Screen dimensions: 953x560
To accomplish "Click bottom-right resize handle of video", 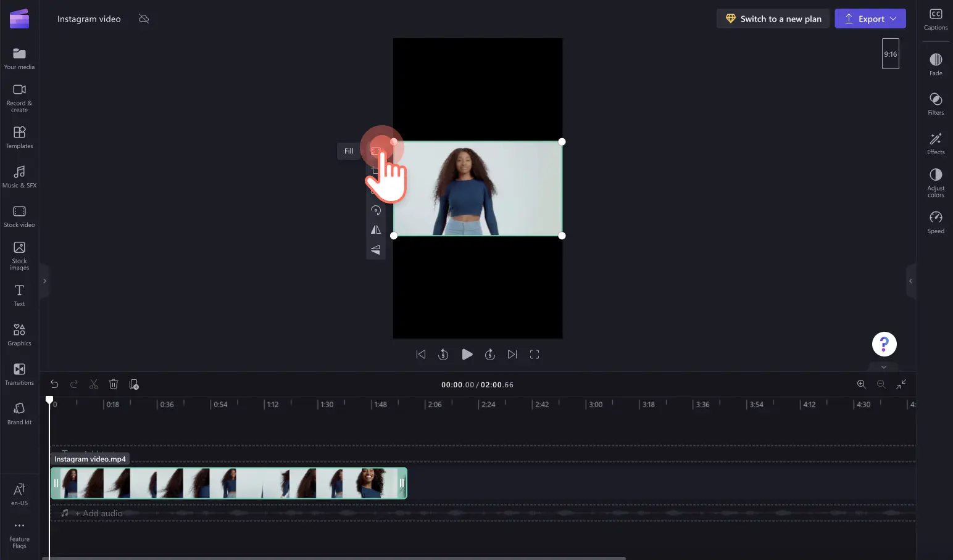I will (562, 236).
